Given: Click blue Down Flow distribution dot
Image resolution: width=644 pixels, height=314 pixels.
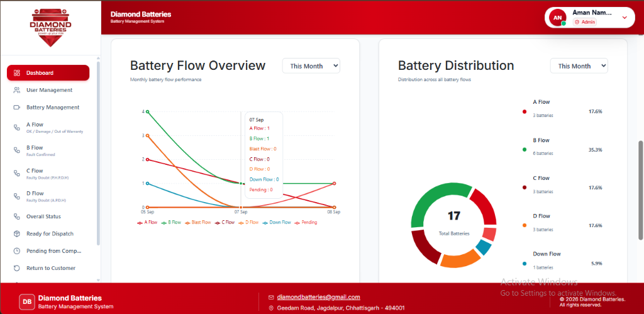Looking at the screenshot, I should pyautogui.click(x=525, y=264).
